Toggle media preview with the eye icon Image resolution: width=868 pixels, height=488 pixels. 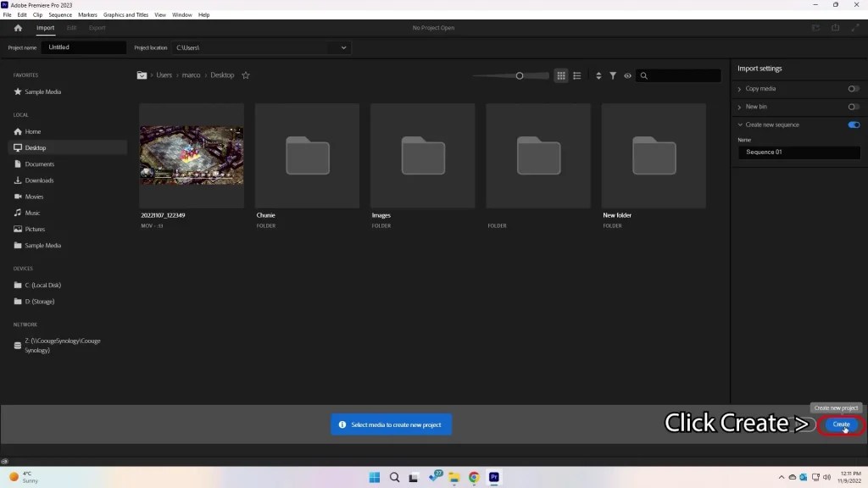[x=627, y=75]
